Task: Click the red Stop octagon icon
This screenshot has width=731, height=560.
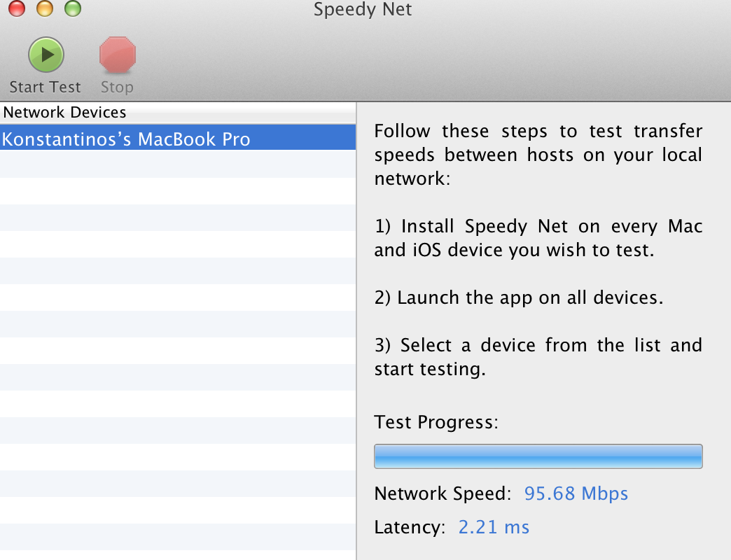Action: (118, 55)
